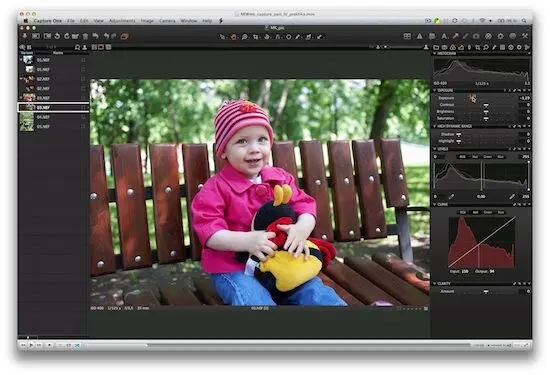Toggle the checkbox beside the 04.NEF row
Viewport: 550px width, 375px height.
(83, 117)
